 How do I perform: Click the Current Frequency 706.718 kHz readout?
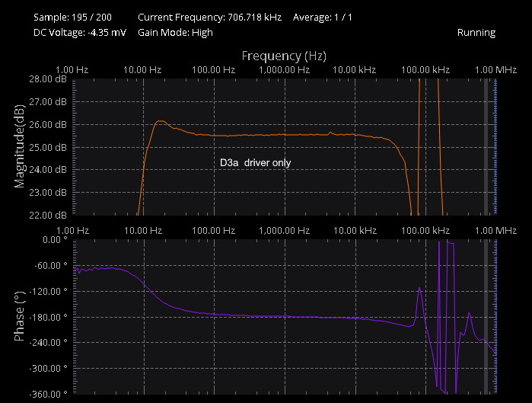tap(206, 16)
